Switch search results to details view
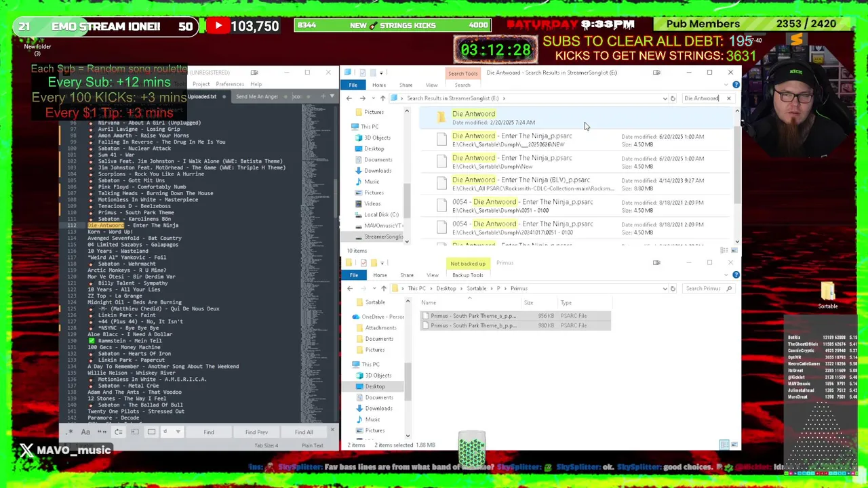868x488 pixels. click(x=725, y=250)
